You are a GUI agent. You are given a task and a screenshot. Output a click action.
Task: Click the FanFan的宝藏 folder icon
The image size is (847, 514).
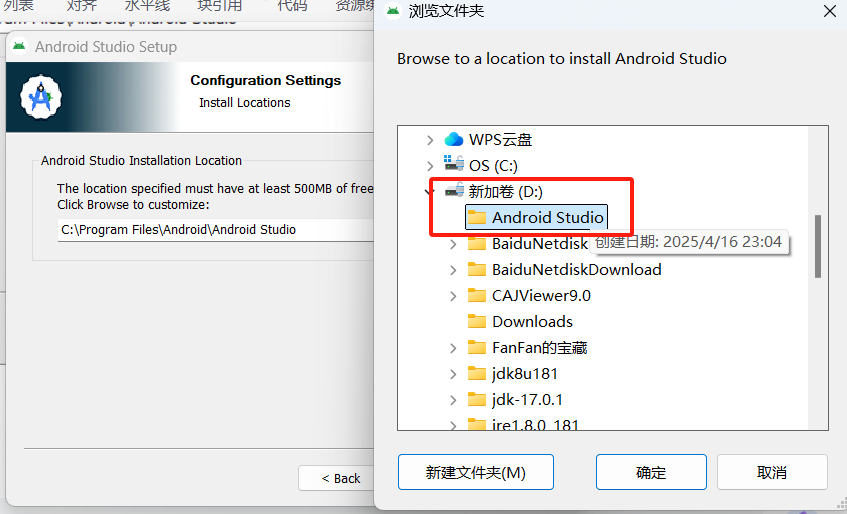click(476, 347)
